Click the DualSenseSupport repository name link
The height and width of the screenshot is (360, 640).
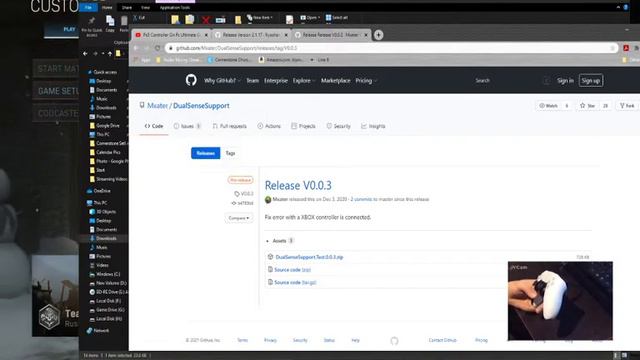pyautogui.click(x=201, y=106)
